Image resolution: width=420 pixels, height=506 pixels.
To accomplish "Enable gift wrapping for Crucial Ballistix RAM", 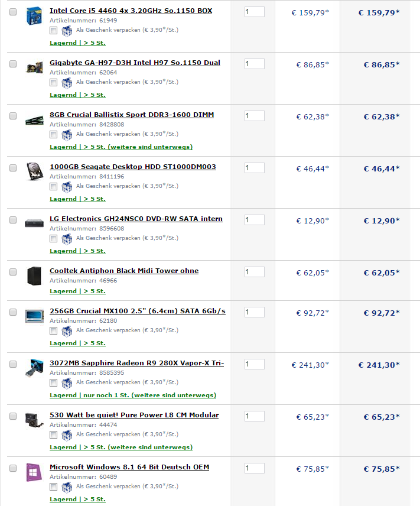I will (x=54, y=134).
